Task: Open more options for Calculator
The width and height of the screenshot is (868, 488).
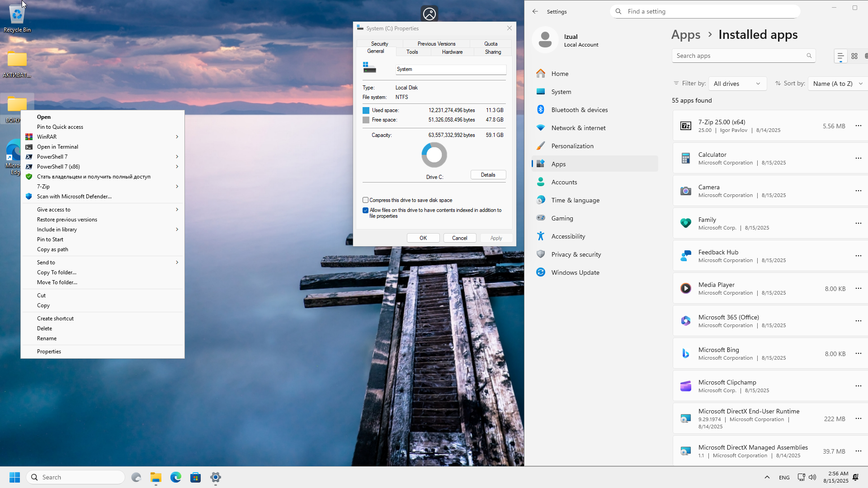Action: click(859, 159)
